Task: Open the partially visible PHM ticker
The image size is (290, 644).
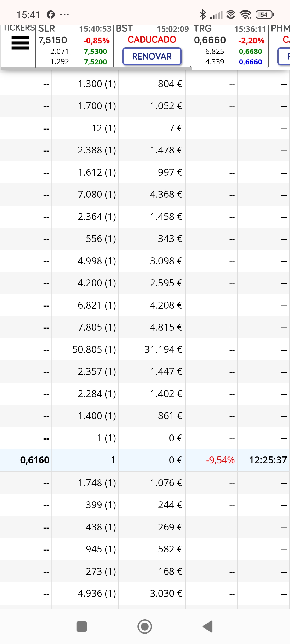Action: pyautogui.click(x=280, y=46)
